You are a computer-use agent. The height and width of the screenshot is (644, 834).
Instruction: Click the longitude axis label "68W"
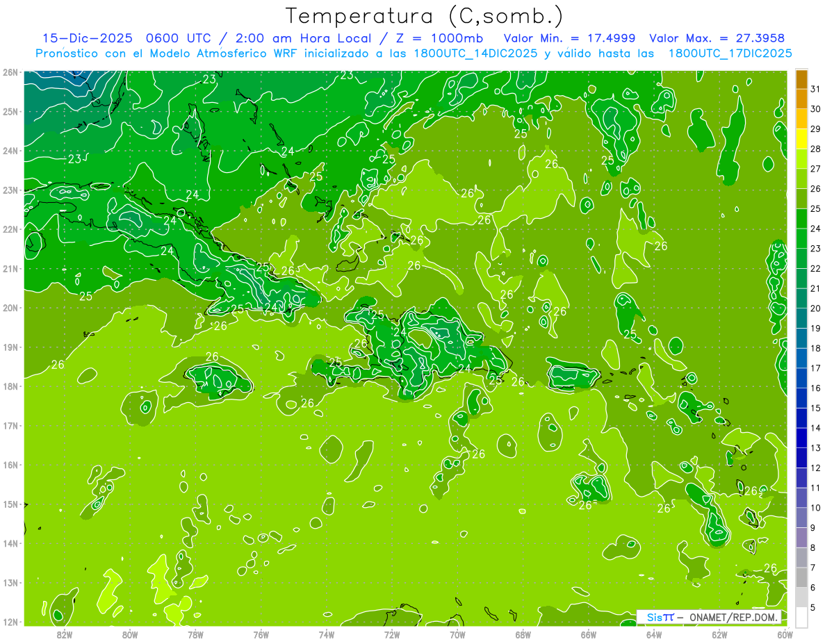[523, 634]
